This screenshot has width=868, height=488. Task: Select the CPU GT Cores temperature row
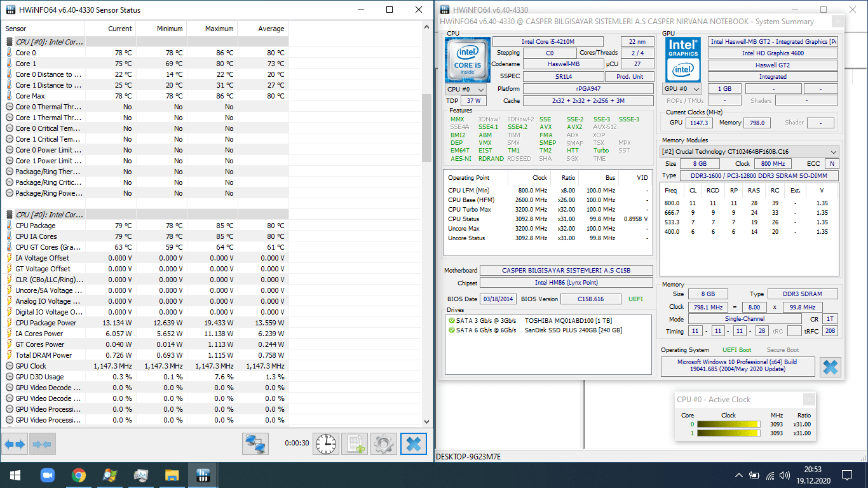[x=145, y=247]
